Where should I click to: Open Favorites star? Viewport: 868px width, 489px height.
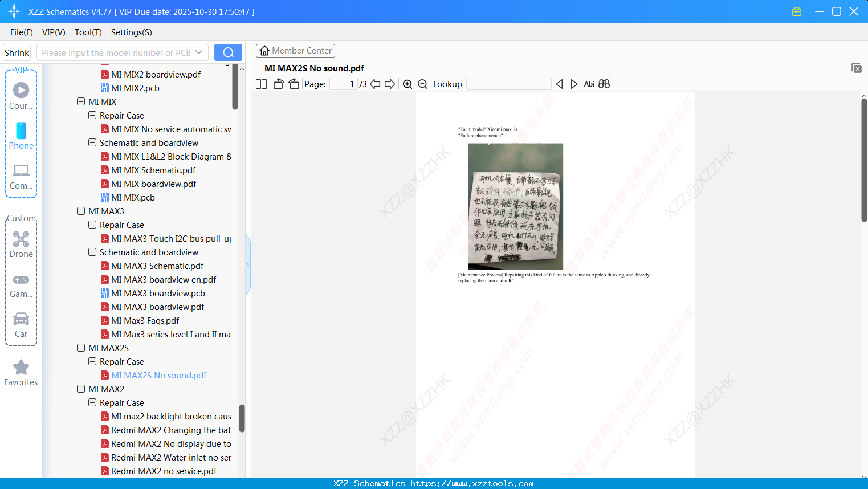tap(21, 373)
